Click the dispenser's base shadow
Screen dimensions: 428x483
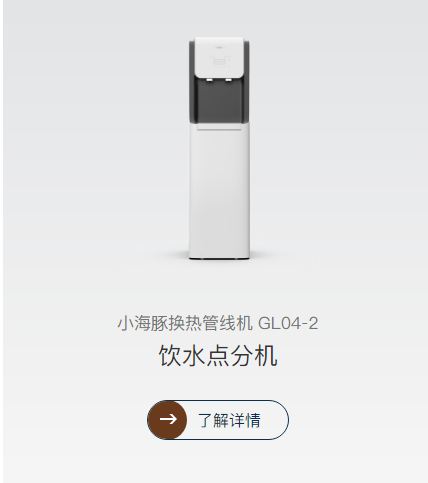point(219,260)
